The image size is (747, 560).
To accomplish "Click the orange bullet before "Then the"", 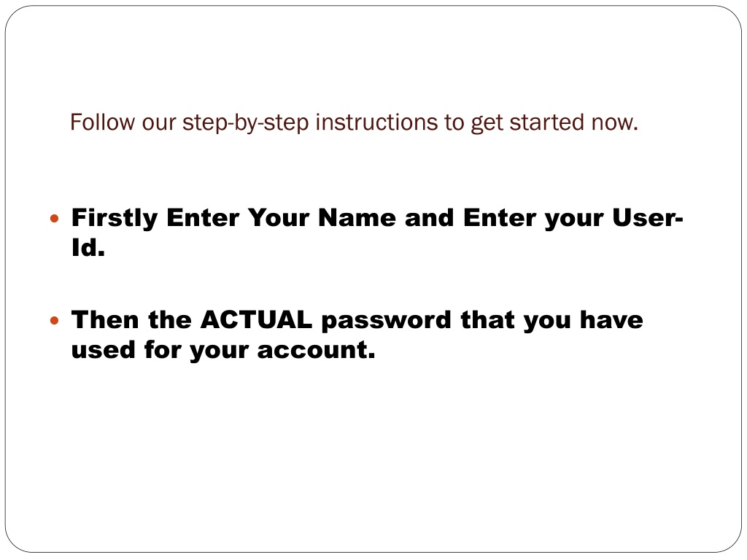I will pyautogui.click(x=54, y=321).
